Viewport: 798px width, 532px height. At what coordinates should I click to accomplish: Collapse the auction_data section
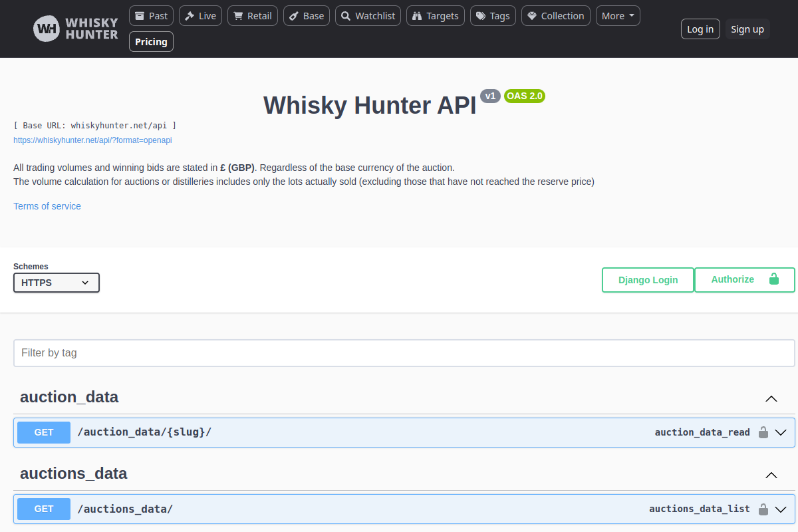[x=771, y=399]
